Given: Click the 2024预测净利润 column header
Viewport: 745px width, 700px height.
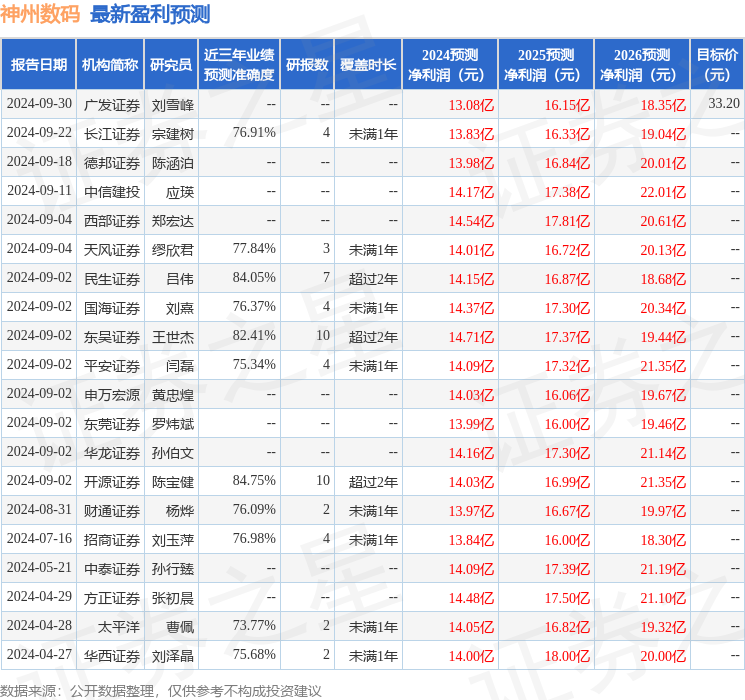Looking at the screenshot, I should 450,65.
